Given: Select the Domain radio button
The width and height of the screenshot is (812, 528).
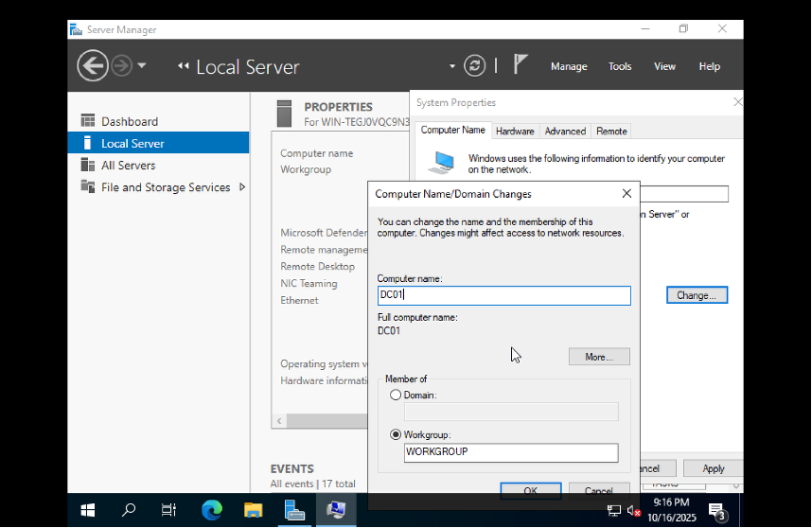Looking at the screenshot, I should click(x=396, y=395).
